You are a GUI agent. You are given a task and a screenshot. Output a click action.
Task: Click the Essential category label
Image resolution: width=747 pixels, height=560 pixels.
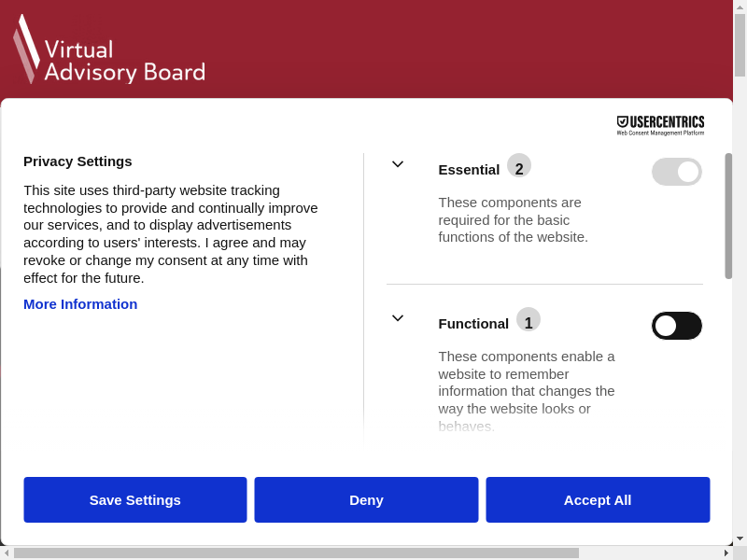click(469, 170)
